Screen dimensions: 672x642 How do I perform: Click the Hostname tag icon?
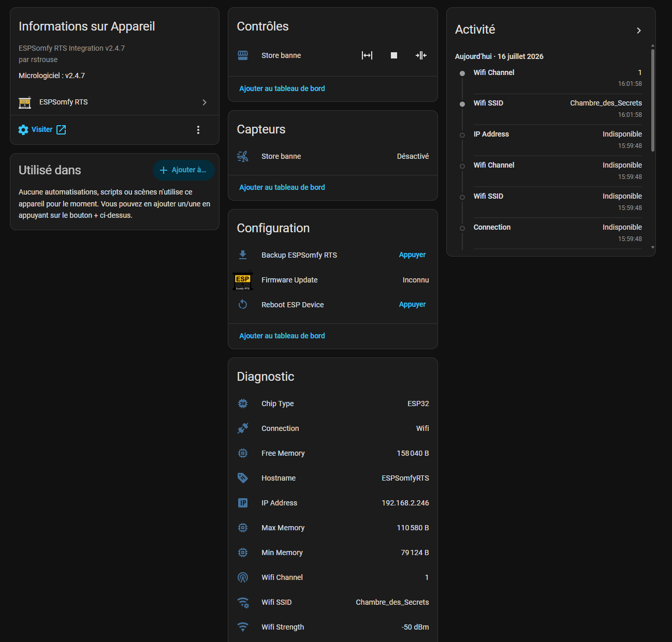click(243, 478)
